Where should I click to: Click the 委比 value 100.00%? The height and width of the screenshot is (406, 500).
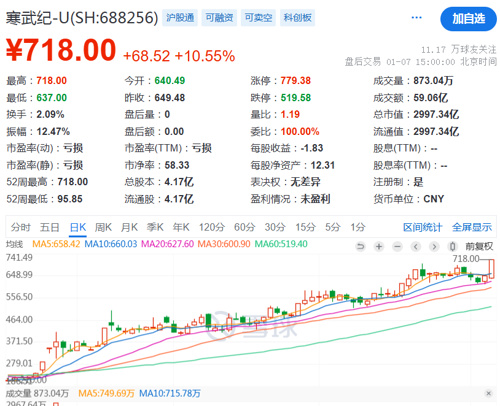pyautogui.click(x=300, y=131)
